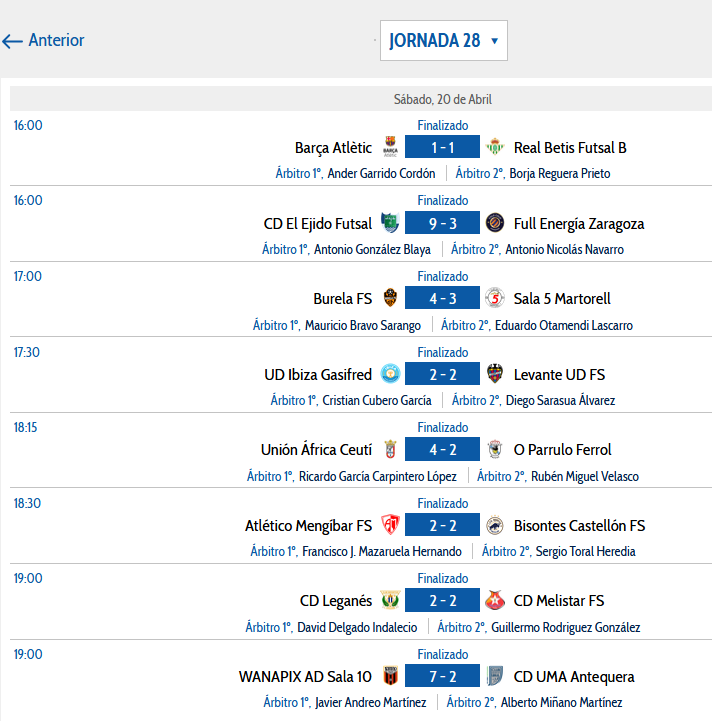Click the Sala 5 Martorell crest
712x721 pixels.
[x=496, y=298]
